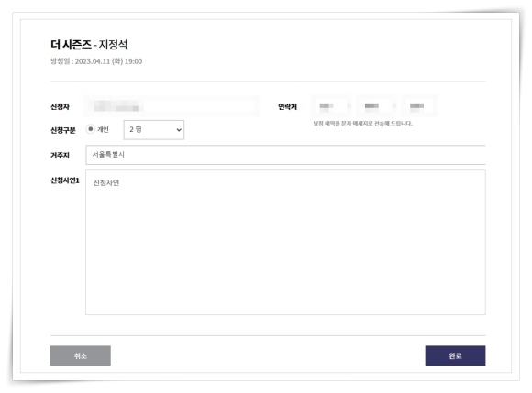Click the 방청일 2023.04.11 date text
Viewport: 532px width, 393px height.
click(96, 61)
